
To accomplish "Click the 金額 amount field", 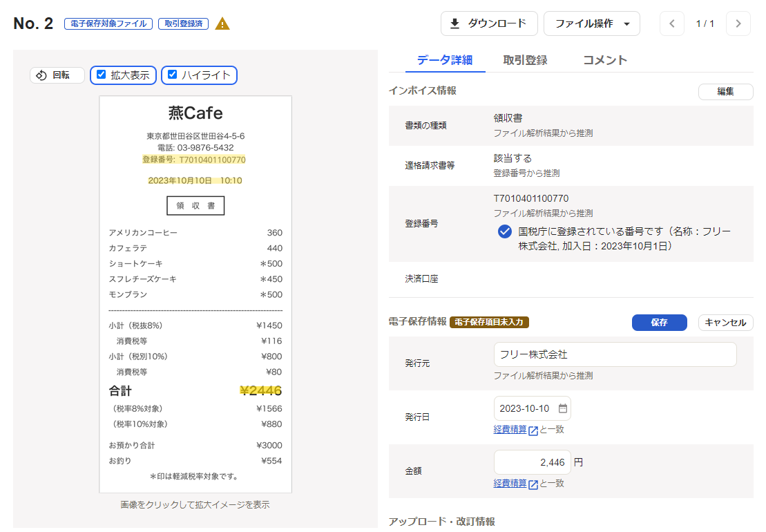I will click(532, 462).
